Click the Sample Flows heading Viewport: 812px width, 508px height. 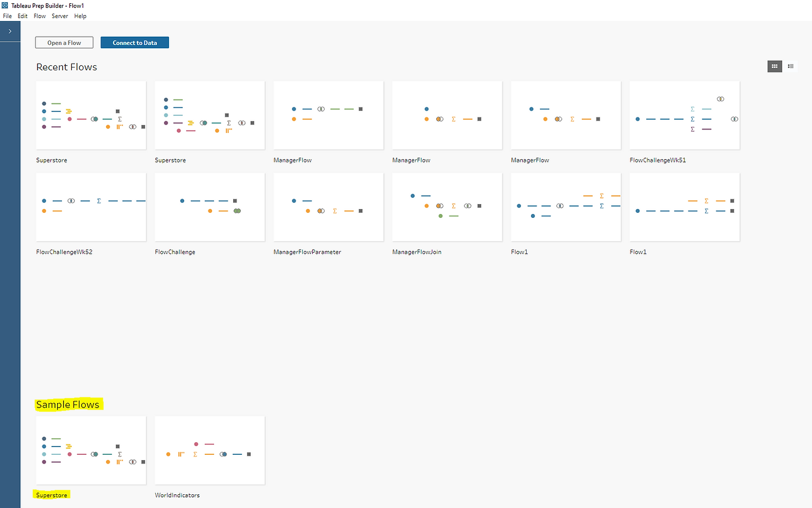[68, 404]
